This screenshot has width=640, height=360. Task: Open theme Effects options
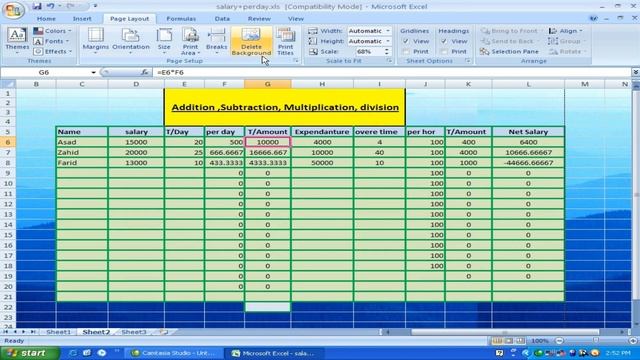click(x=53, y=51)
